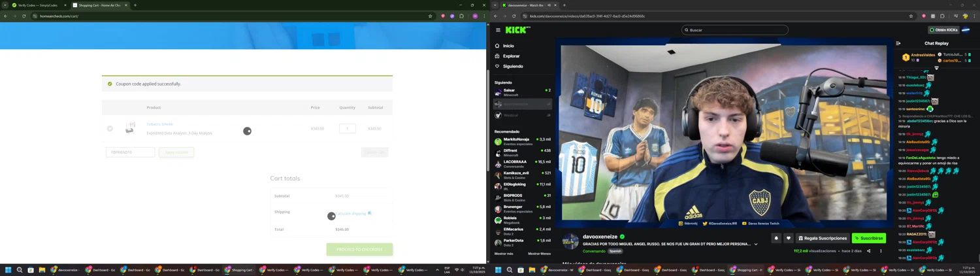Reload the shopping cart page
The image size is (980, 276).
point(24,16)
